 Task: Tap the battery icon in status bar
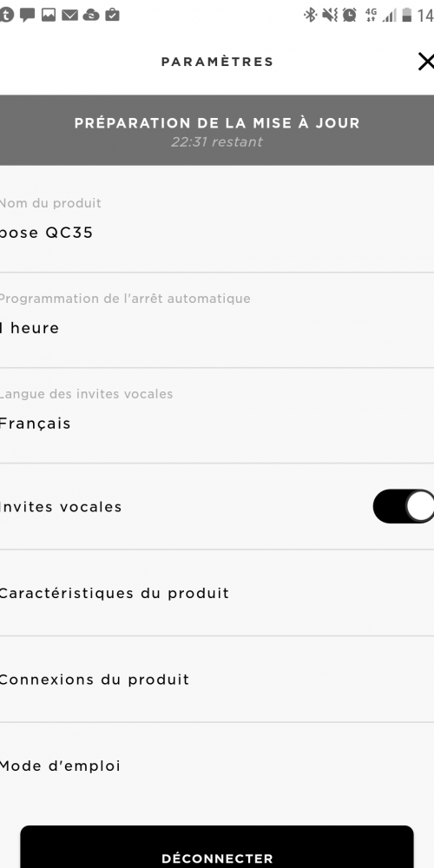tap(407, 15)
